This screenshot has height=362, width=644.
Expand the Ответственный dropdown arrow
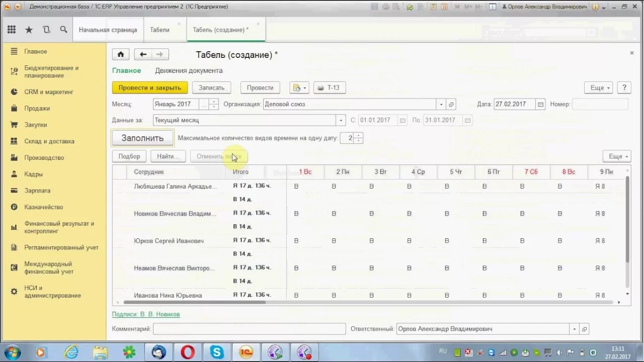tap(575, 329)
